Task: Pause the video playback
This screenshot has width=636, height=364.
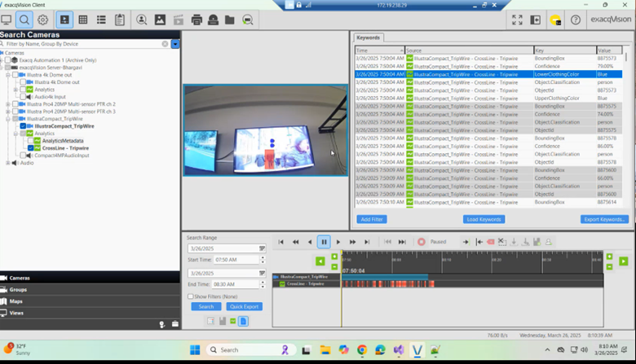Action: tap(324, 242)
